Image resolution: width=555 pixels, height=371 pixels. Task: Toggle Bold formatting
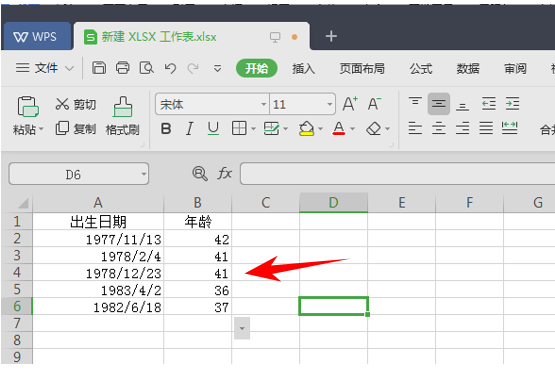(x=166, y=129)
